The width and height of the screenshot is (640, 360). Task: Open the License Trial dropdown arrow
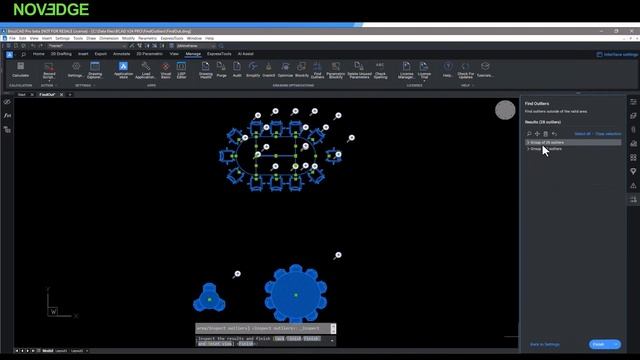click(424, 81)
